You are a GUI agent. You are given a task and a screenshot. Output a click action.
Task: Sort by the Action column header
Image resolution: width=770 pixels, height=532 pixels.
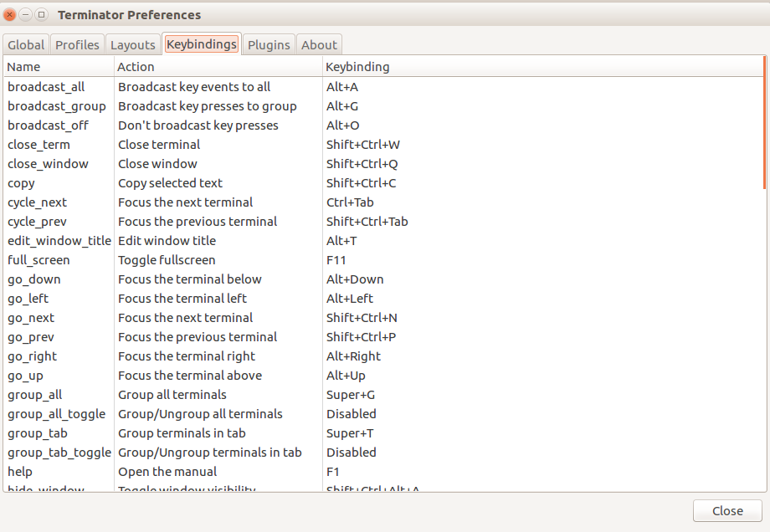click(x=218, y=67)
